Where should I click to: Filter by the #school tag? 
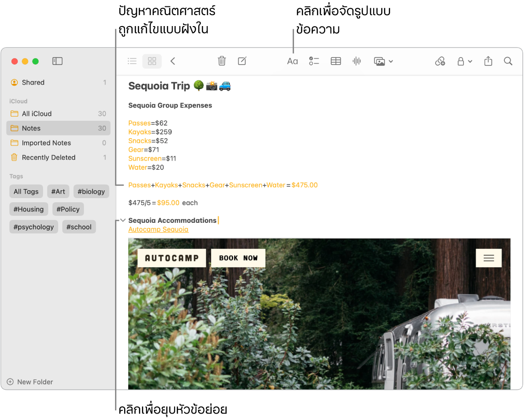(79, 227)
